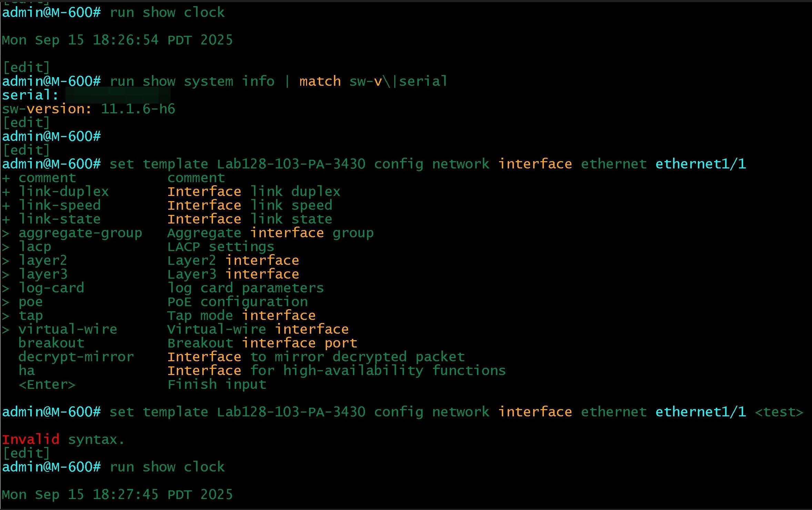
Task: Click the <test> placeholder in the command
Action: (779, 412)
